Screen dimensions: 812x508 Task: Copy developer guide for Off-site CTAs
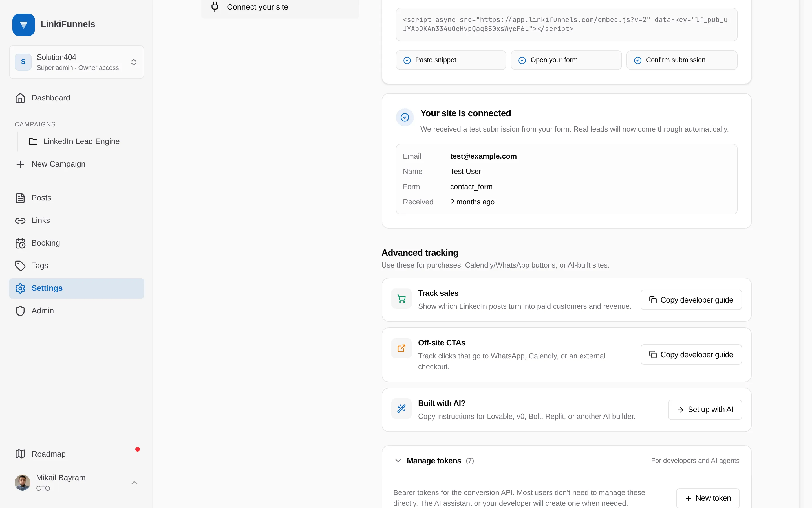point(691,354)
